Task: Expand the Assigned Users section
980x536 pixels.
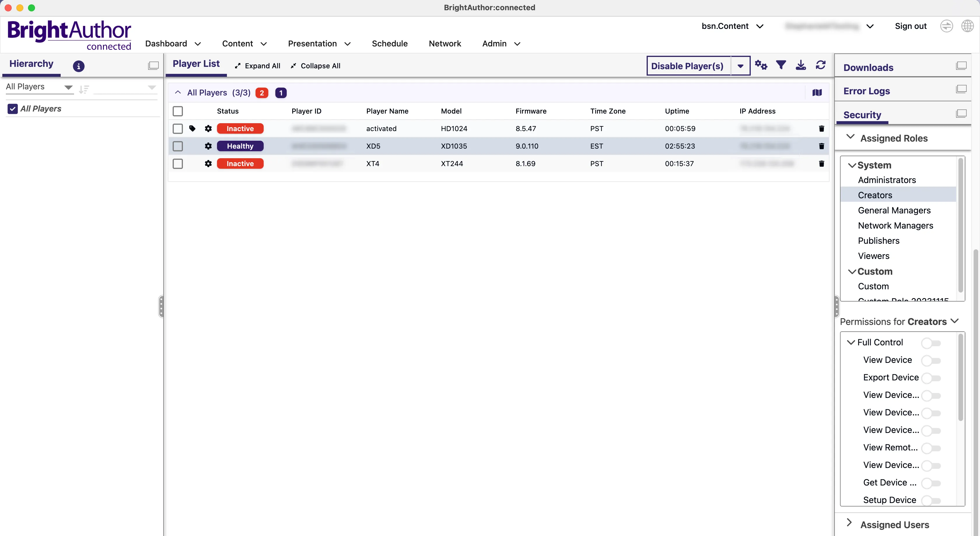Action: tap(850, 523)
